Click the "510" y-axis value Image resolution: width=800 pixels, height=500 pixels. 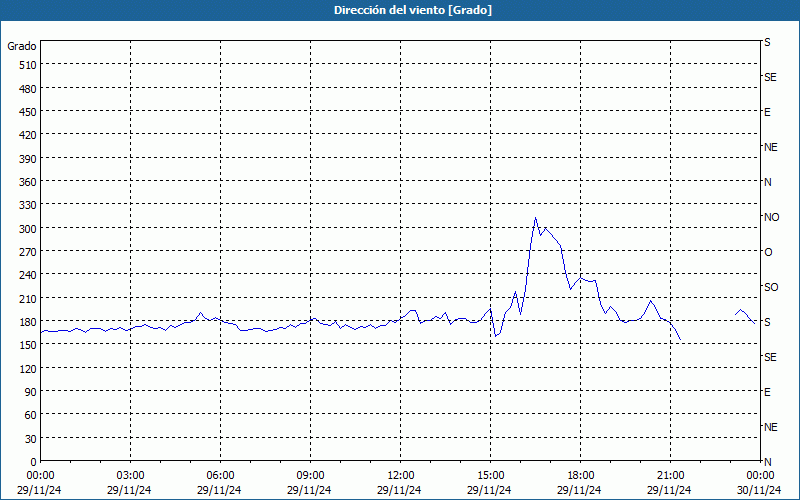click(x=29, y=65)
